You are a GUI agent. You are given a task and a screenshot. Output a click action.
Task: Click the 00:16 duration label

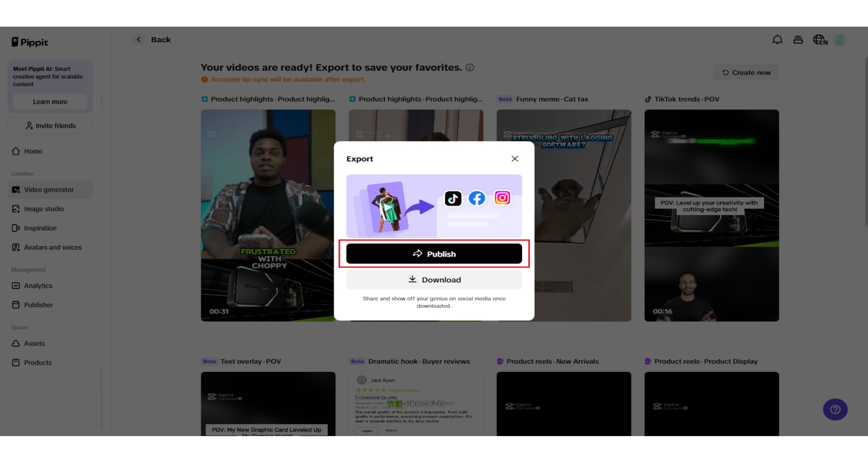pyautogui.click(x=662, y=311)
